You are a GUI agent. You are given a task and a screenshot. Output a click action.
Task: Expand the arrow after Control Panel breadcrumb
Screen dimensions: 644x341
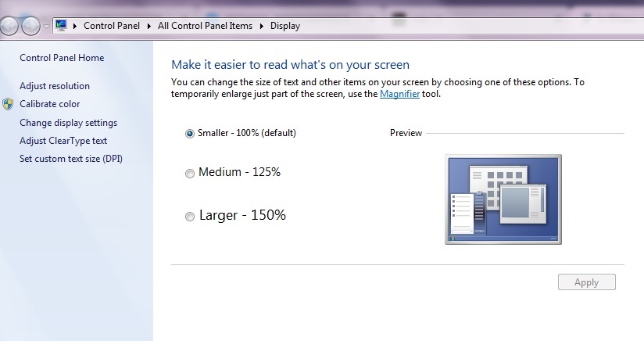(x=149, y=26)
